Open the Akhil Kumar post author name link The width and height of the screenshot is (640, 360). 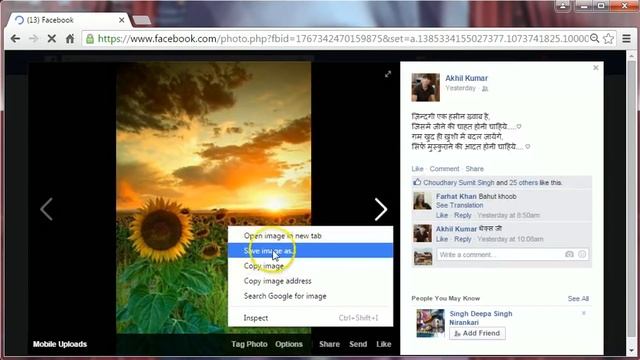pyautogui.click(x=466, y=78)
